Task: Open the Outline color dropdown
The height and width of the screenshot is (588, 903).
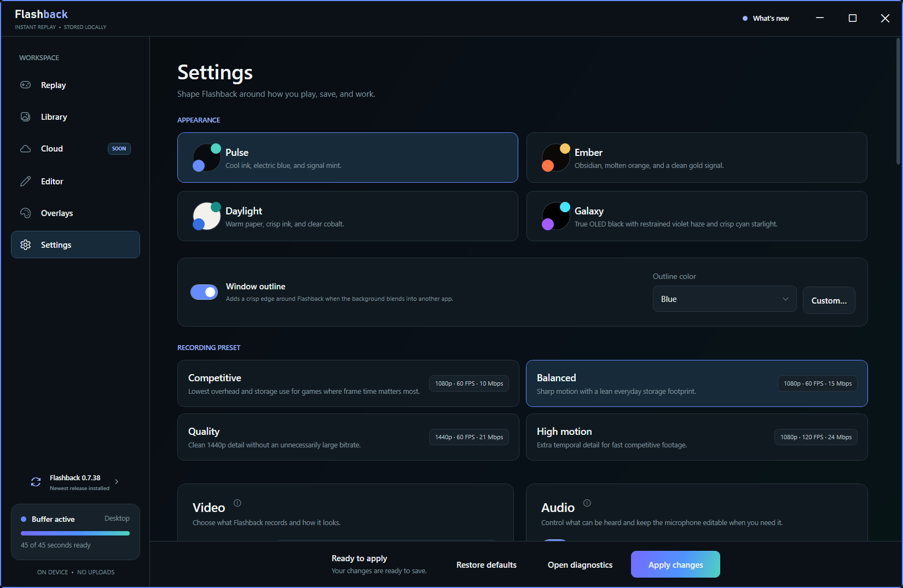Action: [x=725, y=299]
